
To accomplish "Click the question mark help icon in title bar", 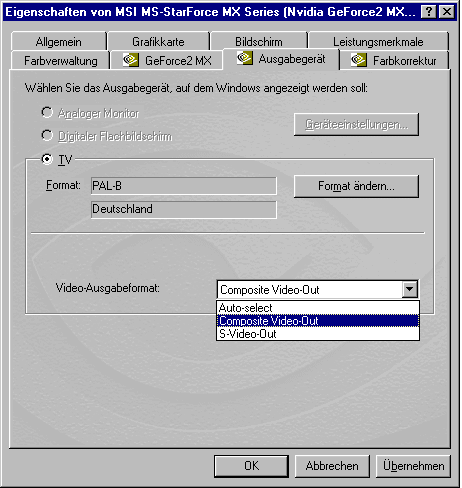I will coord(429,12).
